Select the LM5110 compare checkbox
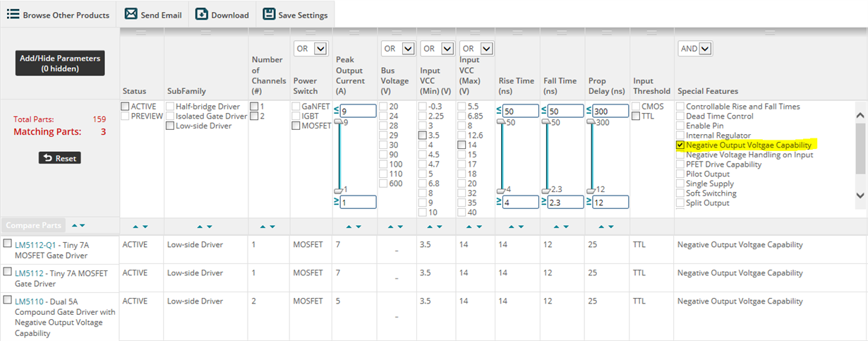868x341 pixels. click(7, 300)
